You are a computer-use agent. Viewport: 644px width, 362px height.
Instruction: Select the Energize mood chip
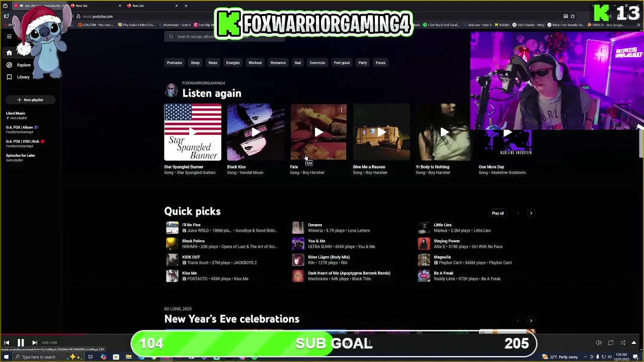click(233, 63)
